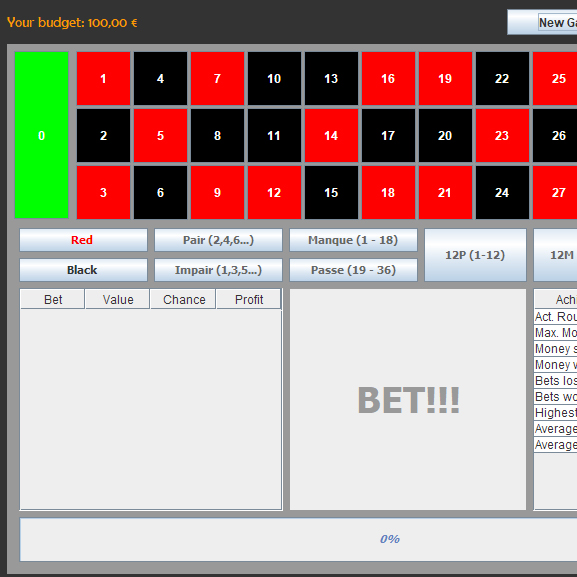
Task: Click the Red color bet button
Action: [84, 240]
